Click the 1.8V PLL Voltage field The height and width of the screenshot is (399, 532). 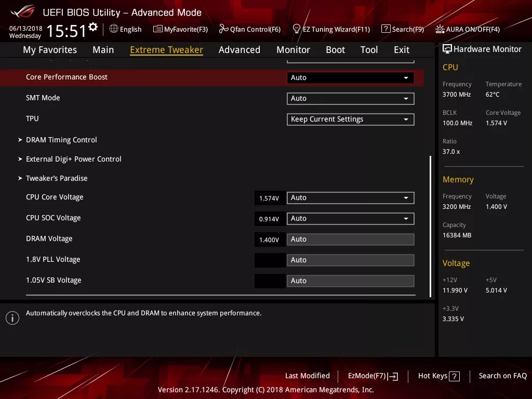pos(351,260)
